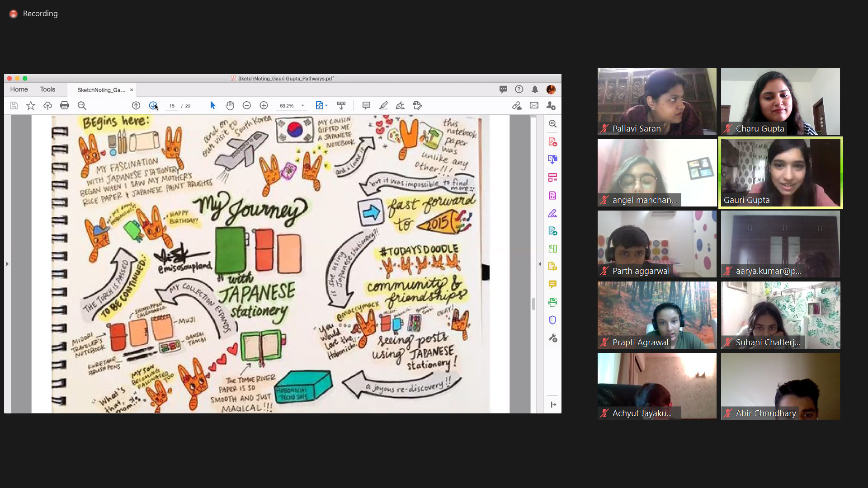The image size is (868, 488).
Task: Open the Help question mark icon
Action: click(x=519, y=89)
